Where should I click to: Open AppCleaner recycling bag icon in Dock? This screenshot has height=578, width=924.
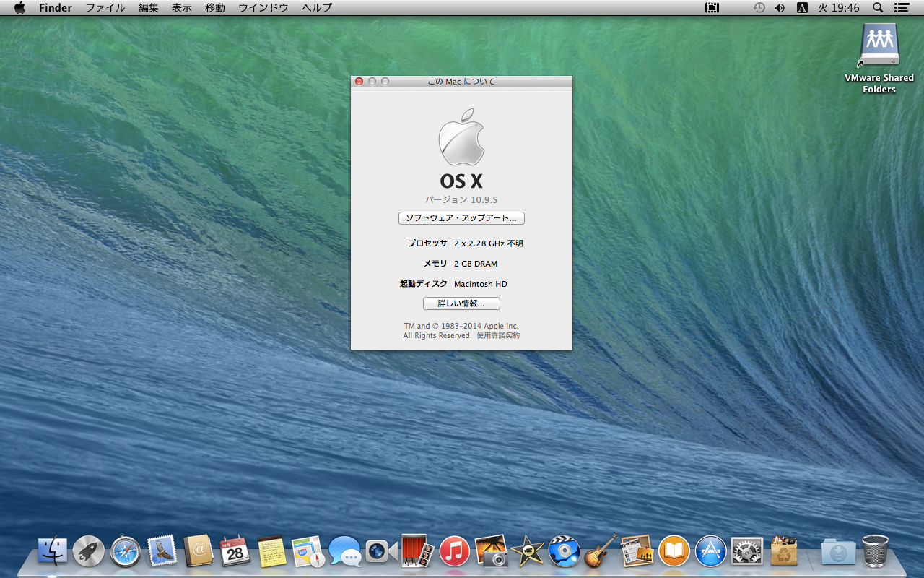(x=783, y=552)
